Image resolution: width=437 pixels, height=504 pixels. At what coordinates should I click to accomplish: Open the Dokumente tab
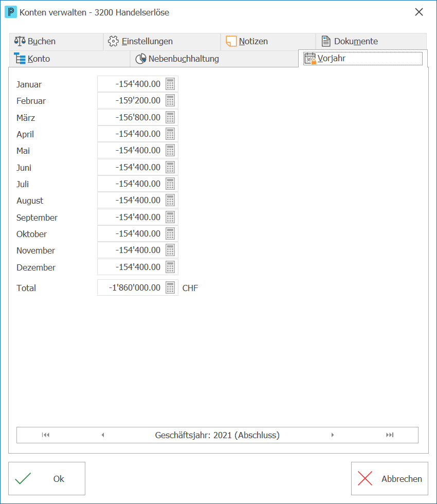(371, 42)
